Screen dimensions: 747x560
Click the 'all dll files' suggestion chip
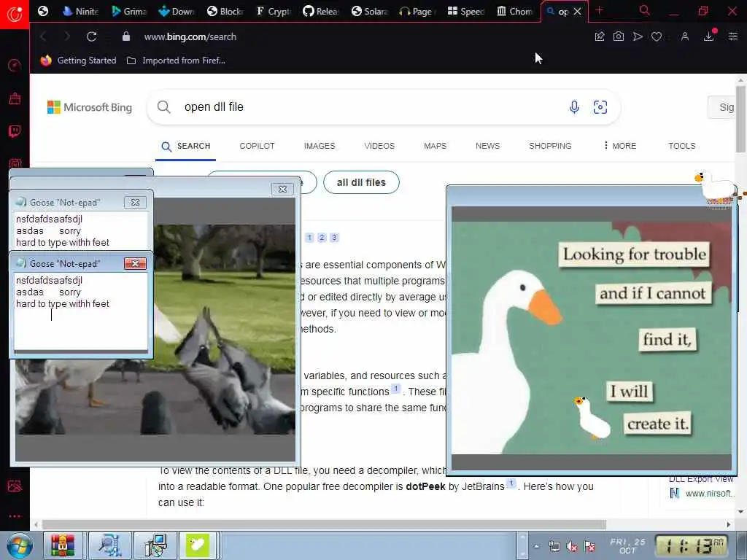pos(361,182)
